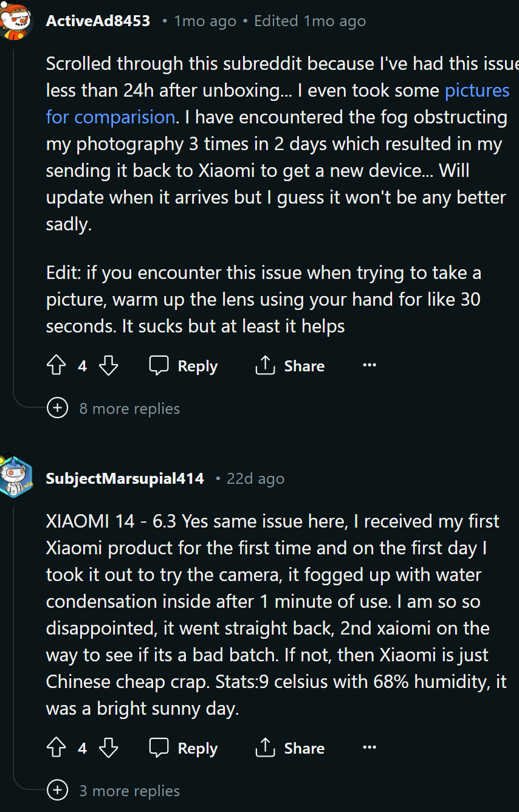Open SubjectMarsupial414 username link
Image resolution: width=519 pixels, height=812 pixels.
tap(125, 478)
